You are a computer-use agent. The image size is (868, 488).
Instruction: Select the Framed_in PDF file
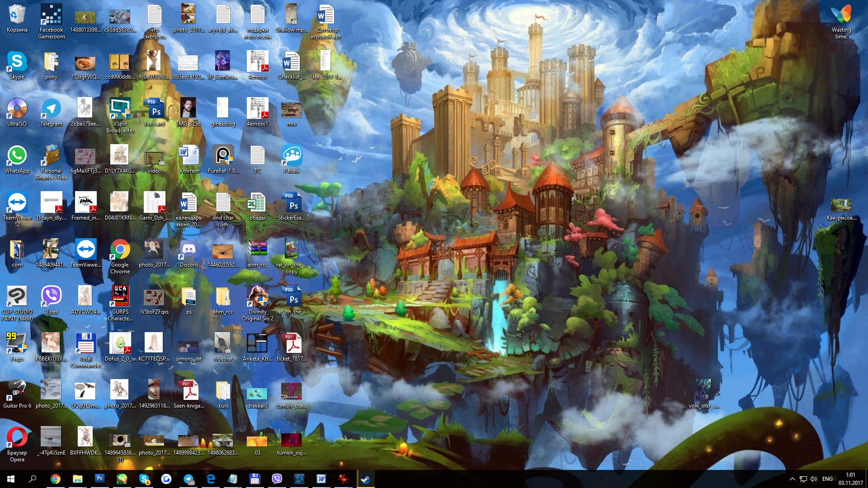pos(85,207)
